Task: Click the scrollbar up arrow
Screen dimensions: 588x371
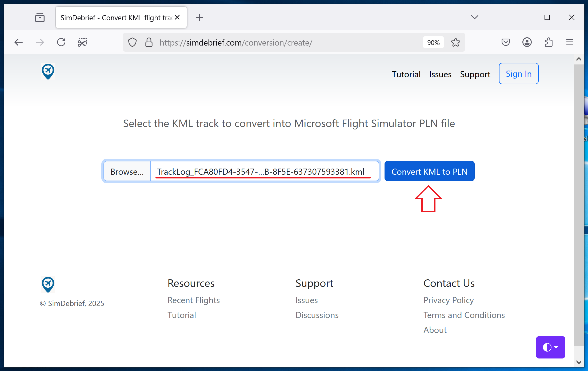Action: [x=579, y=59]
